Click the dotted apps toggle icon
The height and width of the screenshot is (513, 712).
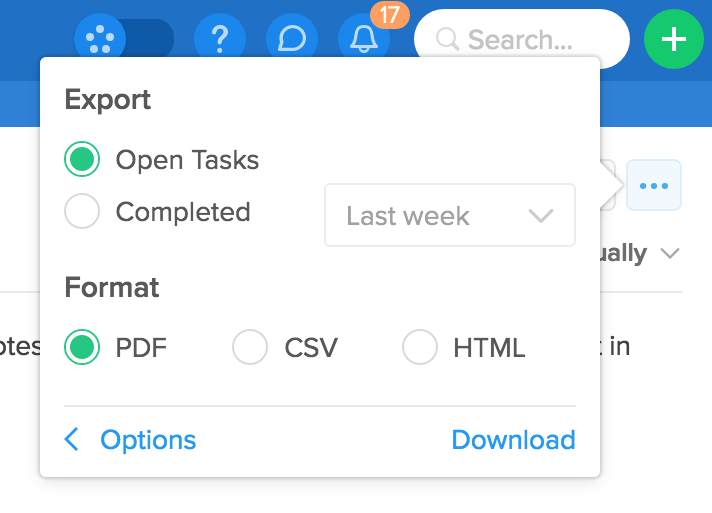coord(100,38)
